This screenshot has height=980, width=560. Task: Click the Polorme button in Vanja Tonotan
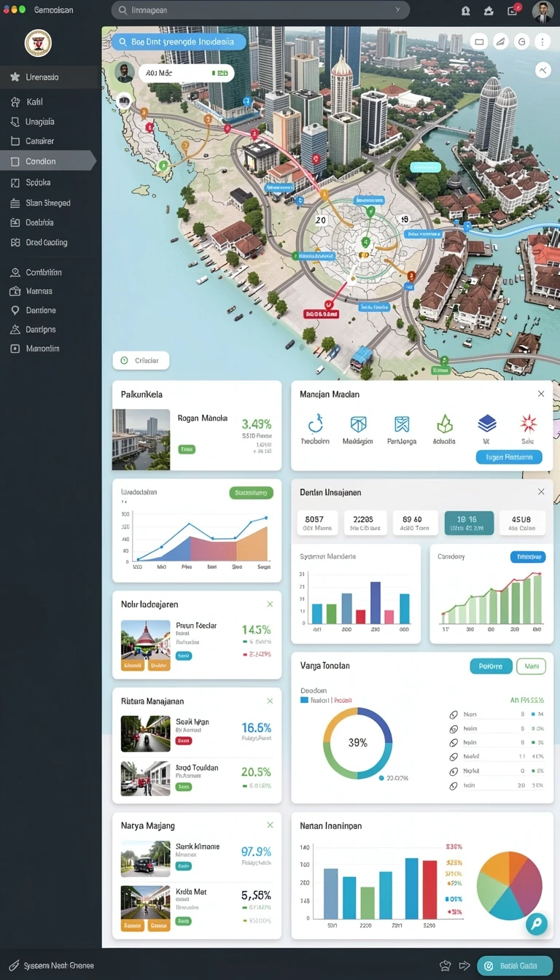(491, 666)
